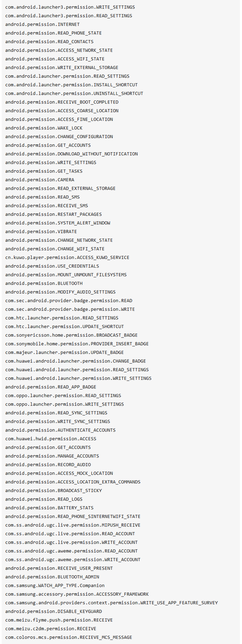Click com.majeur.launcher UPDATE_BADGE permission
The image size is (242, 644).
click(x=65, y=353)
